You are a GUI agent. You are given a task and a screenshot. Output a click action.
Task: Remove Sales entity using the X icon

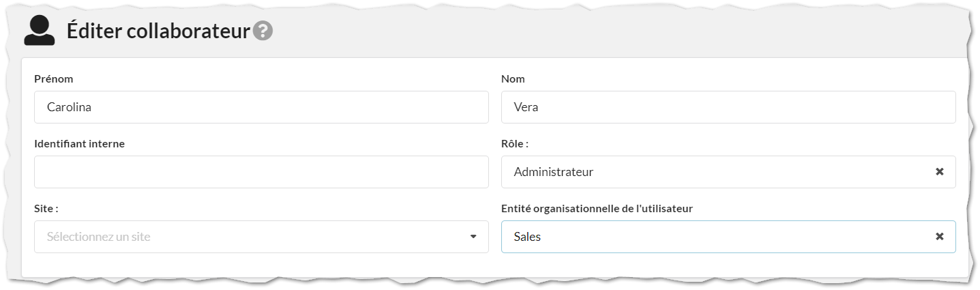[939, 237]
